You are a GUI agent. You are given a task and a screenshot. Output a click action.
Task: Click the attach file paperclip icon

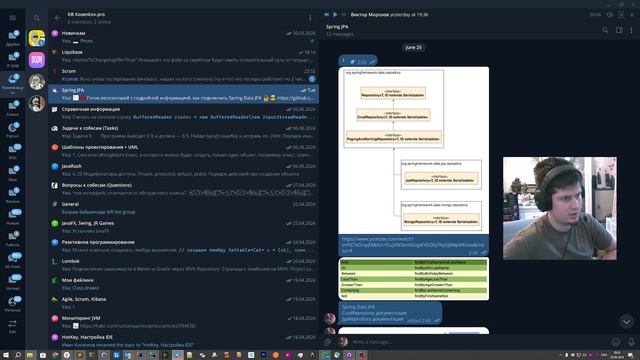click(328, 342)
